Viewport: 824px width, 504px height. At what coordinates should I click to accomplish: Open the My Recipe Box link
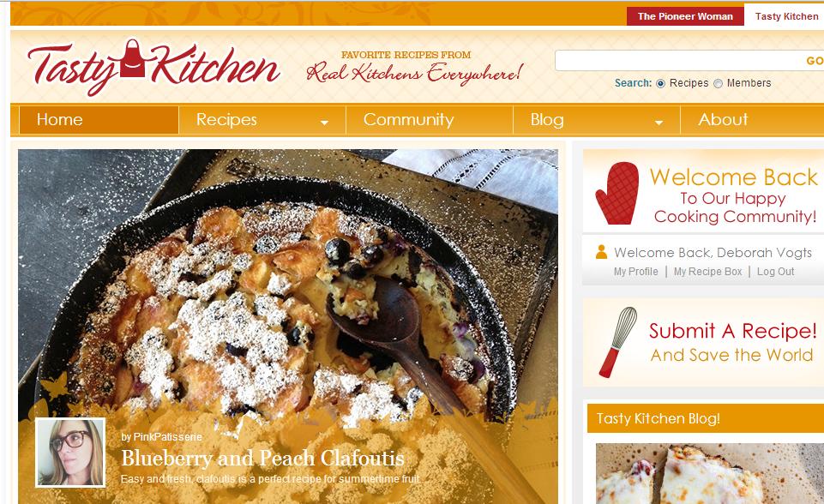coord(708,272)
